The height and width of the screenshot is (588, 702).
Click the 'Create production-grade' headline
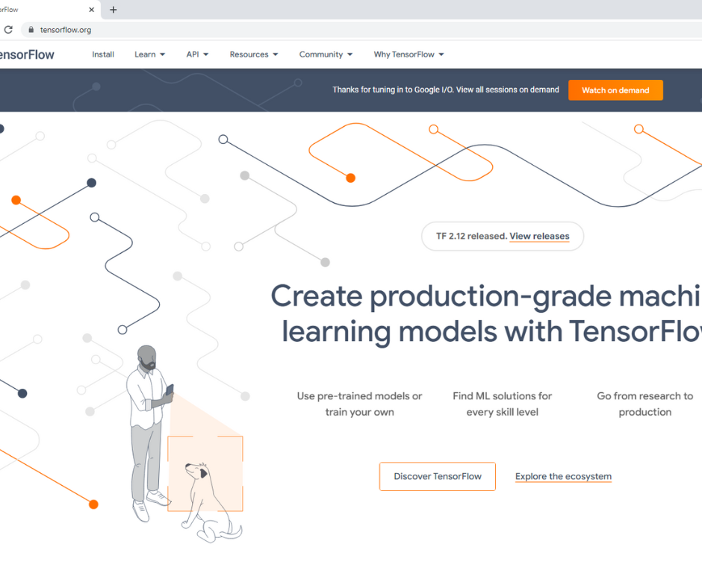tap(486, 313)
